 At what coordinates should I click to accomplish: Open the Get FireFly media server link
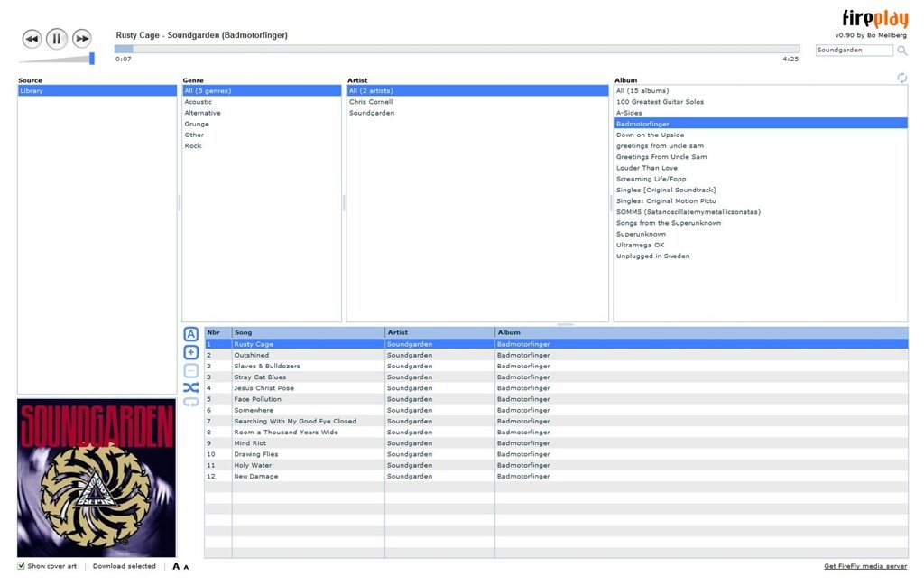pos(865,566)
